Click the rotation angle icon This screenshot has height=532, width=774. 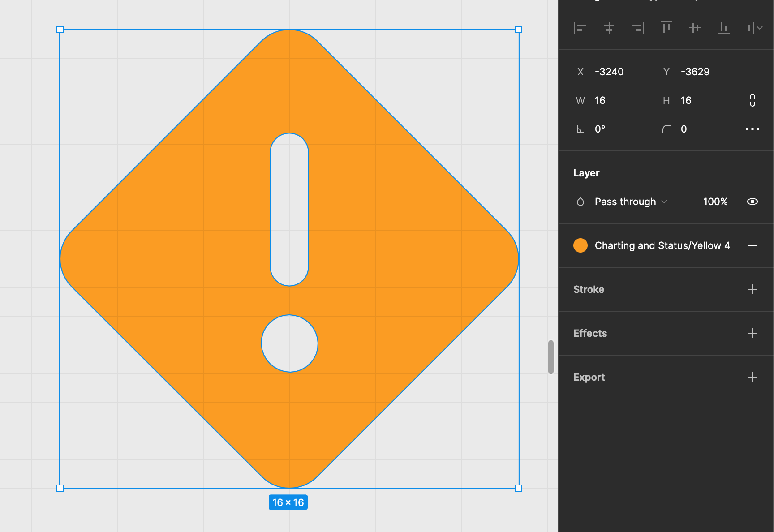point(580,129)
